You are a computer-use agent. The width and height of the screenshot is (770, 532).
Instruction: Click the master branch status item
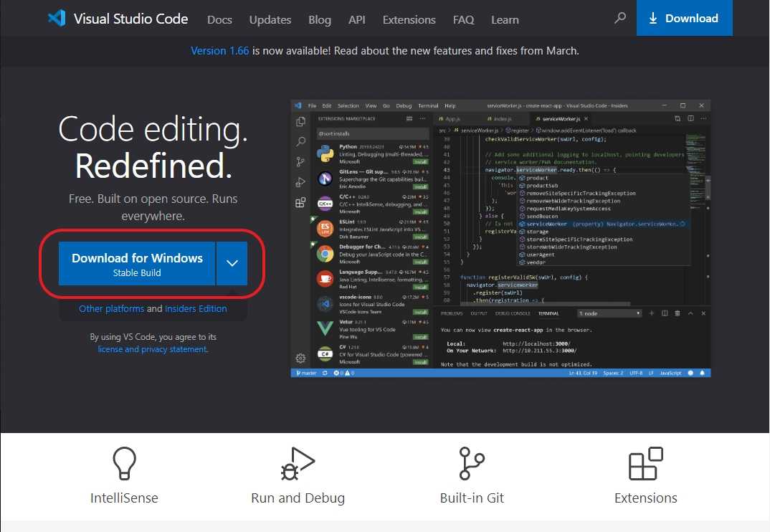click(x=306, y=373)
